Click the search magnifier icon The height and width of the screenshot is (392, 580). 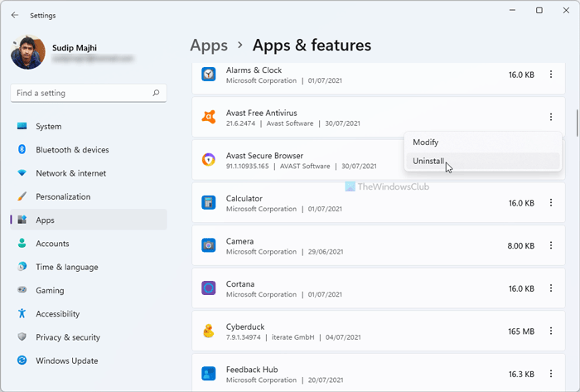156,94
